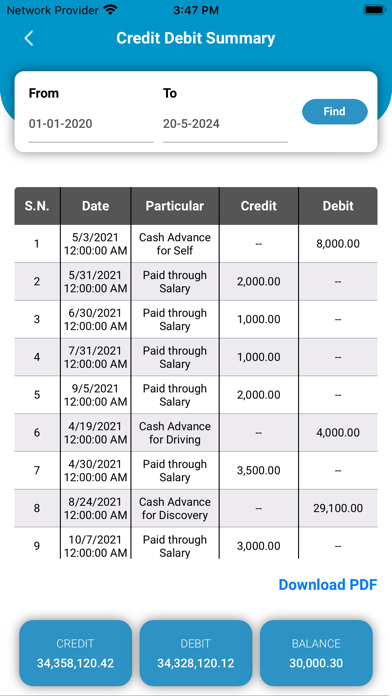Tap the battery icon in status bar
The width and height of the screenshot is (392, 696).
coord(374,10)
